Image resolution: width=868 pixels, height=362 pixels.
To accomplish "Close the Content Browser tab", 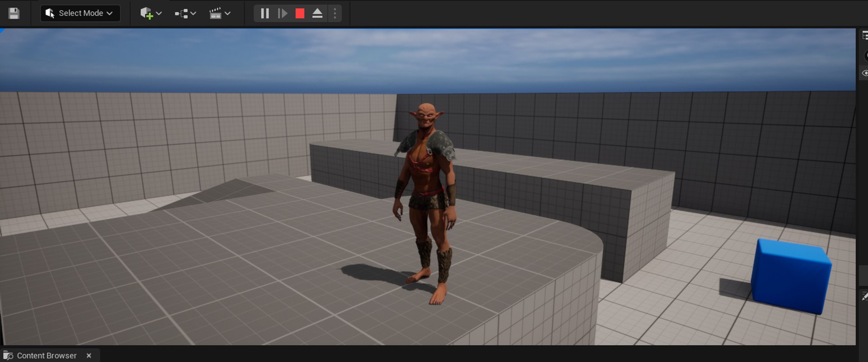I will (89, 356).
